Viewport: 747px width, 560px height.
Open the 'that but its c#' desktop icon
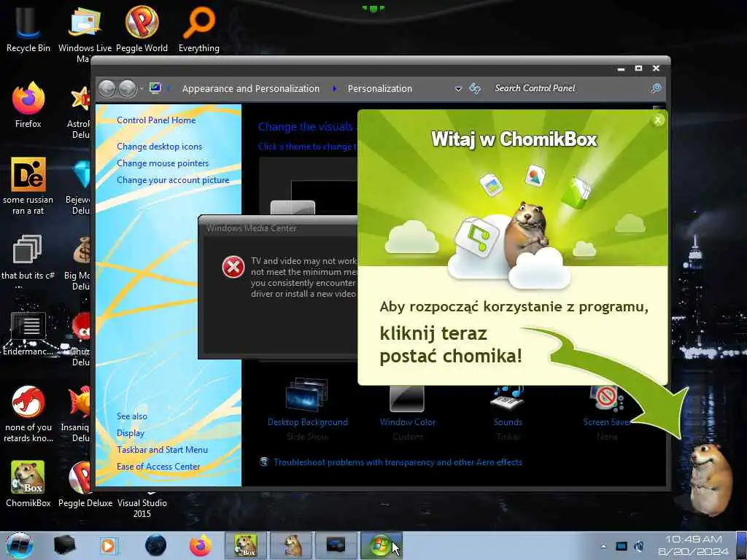pos(28,261)
